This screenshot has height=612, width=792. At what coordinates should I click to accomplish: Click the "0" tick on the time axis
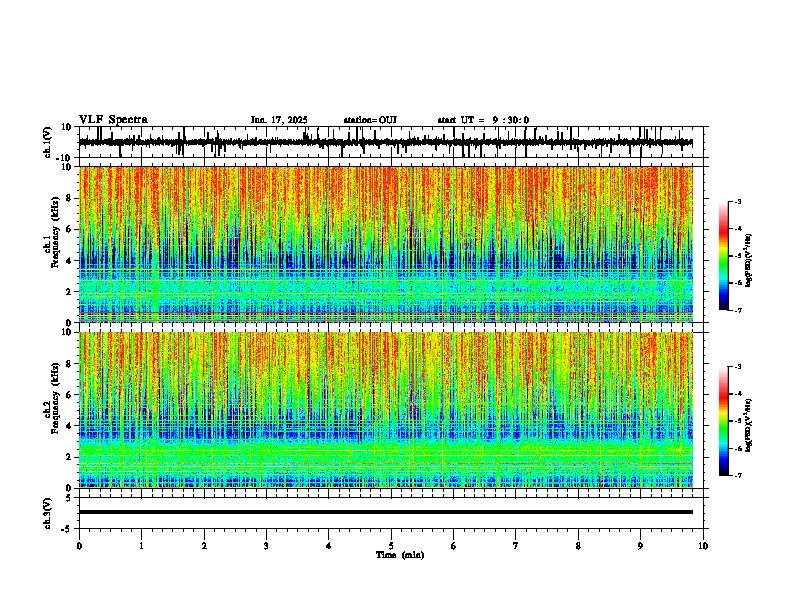[x=79, y=546]
